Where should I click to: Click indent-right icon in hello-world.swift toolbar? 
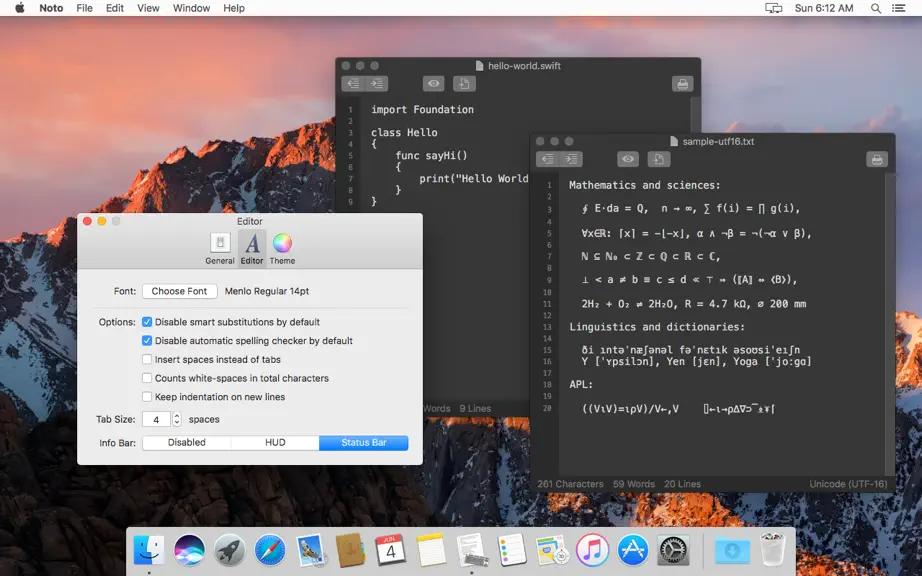(x=377, y=83)
